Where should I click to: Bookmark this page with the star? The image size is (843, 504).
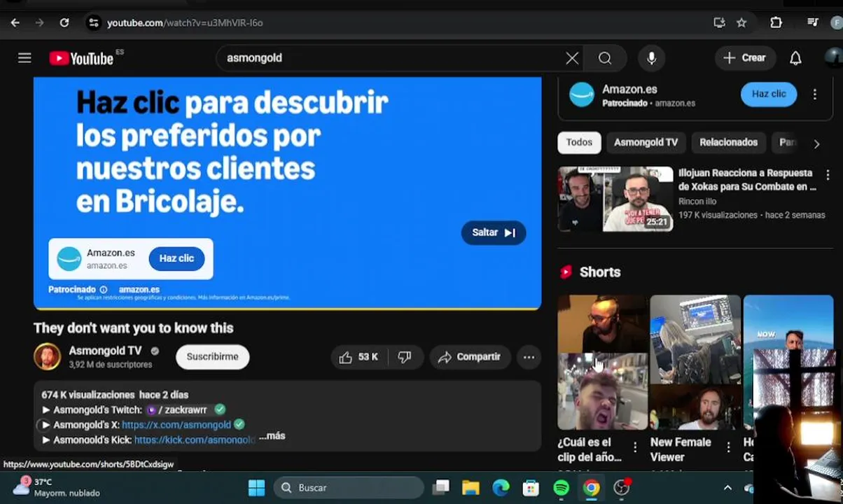point(741,23)
